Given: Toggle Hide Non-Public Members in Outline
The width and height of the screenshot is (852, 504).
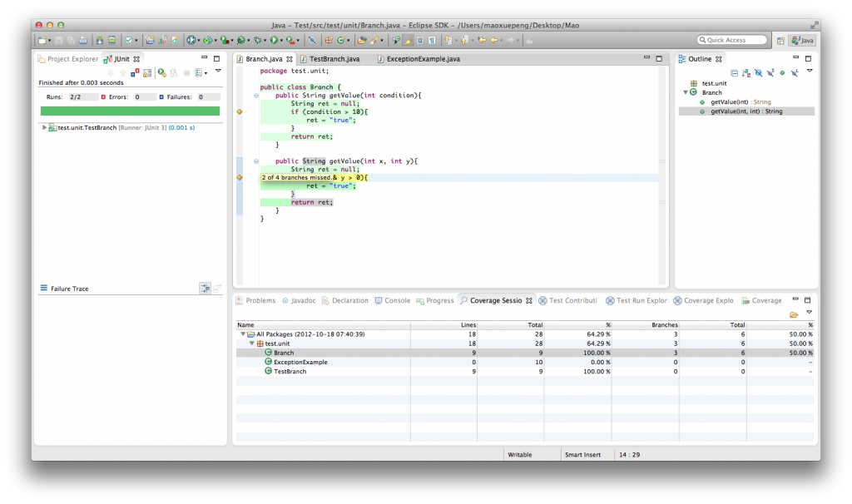Looking at the screenshot, I should (x=782, y=73).
